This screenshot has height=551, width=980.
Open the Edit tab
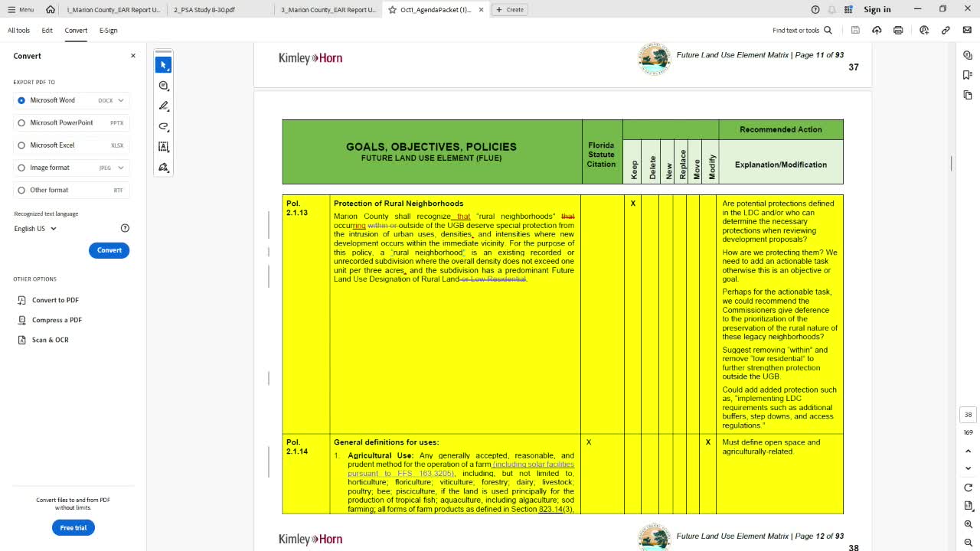pyautogui.click(x=47, y=30)
